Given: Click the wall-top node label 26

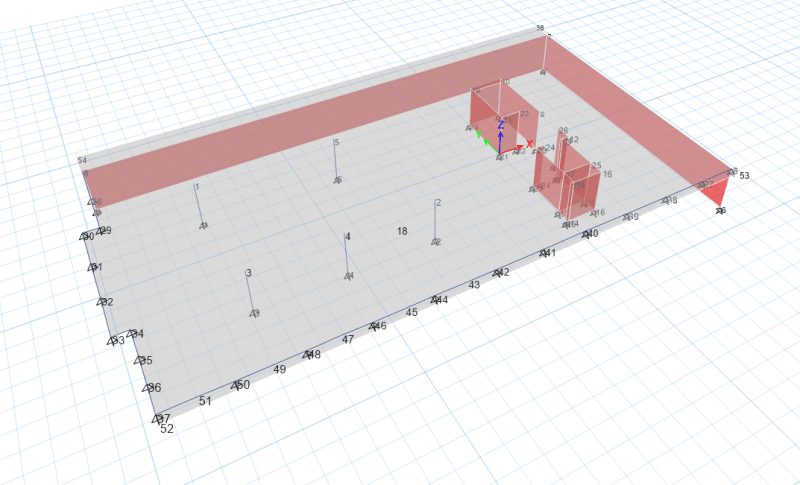Looking at the screenshot, I should pyautogui.click(x=563, y=131).
